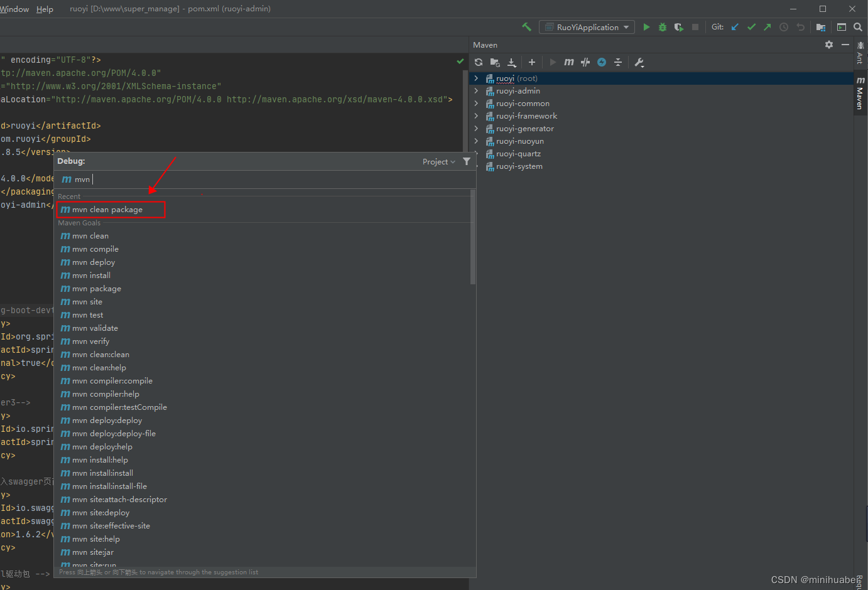Expand the ruoyi (root) node

click(x=476, y=78)
